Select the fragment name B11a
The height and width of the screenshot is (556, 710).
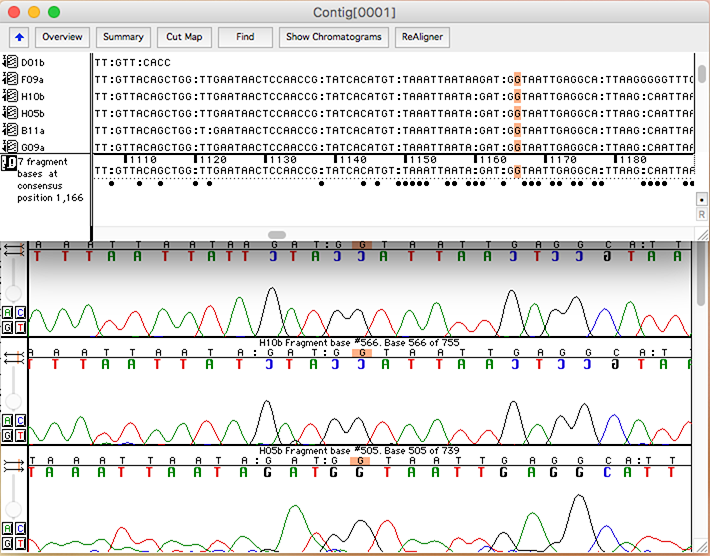(x=33, y=130)
